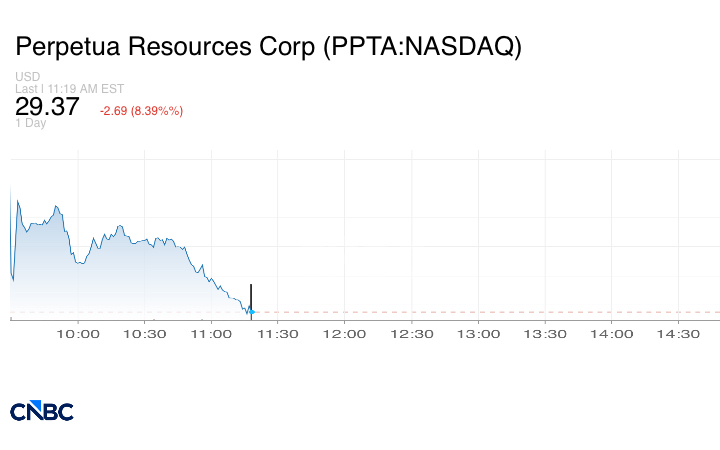Click the 14:30 time axis label
This screenshot has height=450, width=720.
pos(678,335)
